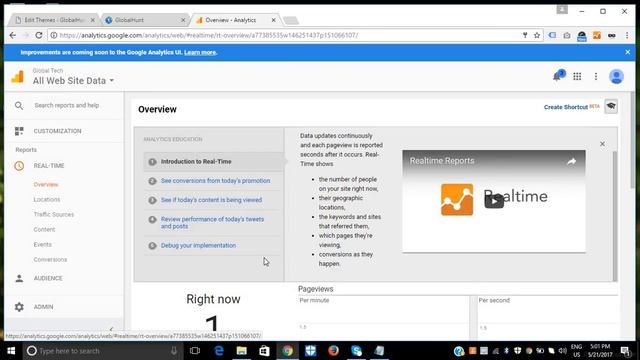
Task: Open Debug your implementation lesson
Action: pos(198,246)
